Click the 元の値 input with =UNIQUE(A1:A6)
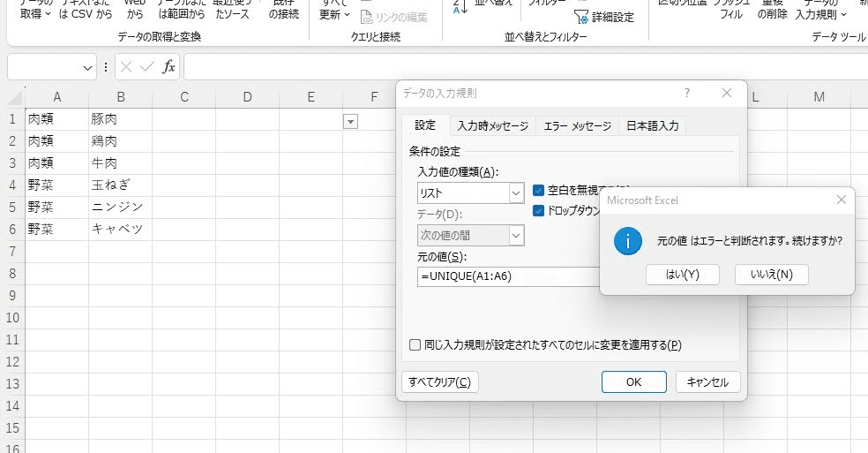 tap(508, 276)
